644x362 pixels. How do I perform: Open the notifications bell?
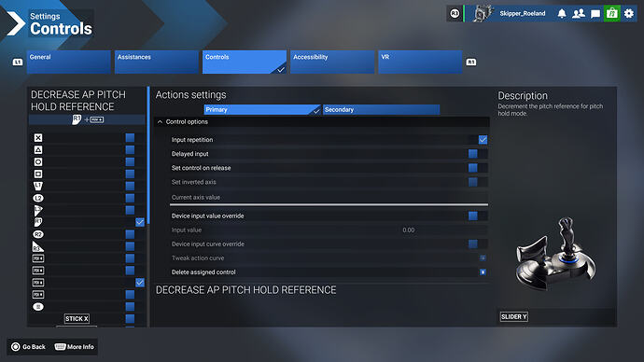[x=562, y=14]
